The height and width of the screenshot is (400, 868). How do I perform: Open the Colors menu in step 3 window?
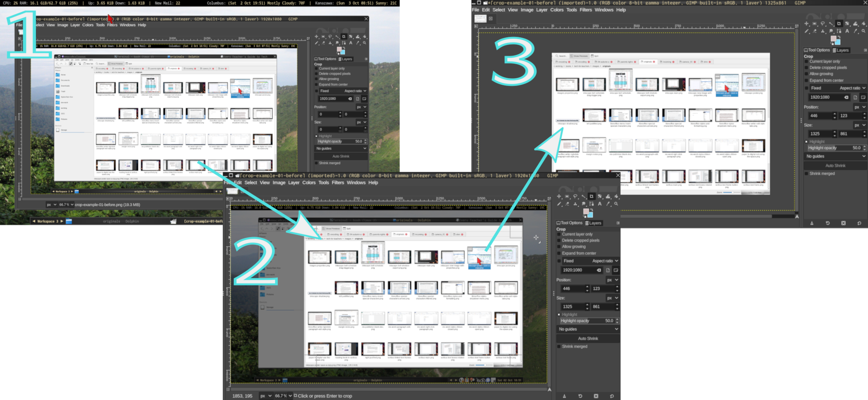coord(557,10)
